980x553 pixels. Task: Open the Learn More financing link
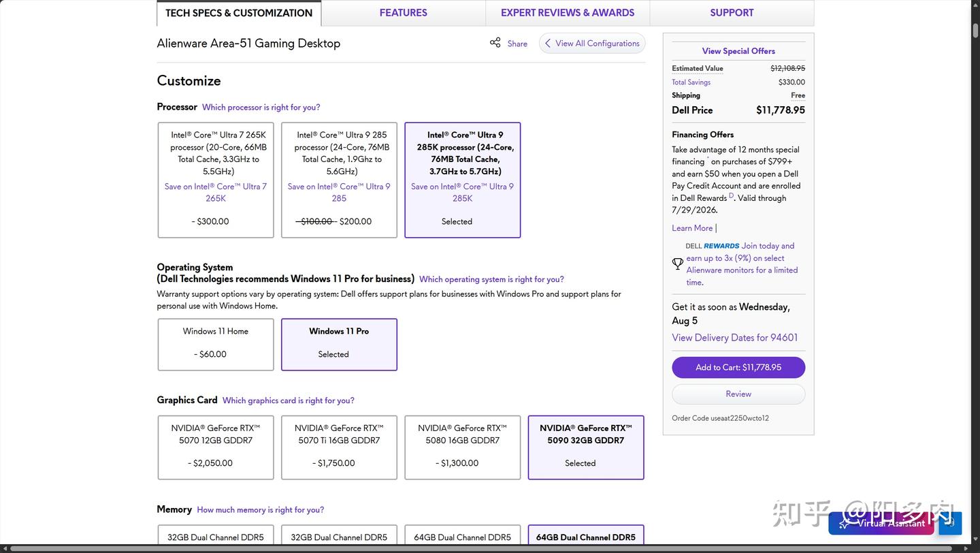(x=692, y=228)
